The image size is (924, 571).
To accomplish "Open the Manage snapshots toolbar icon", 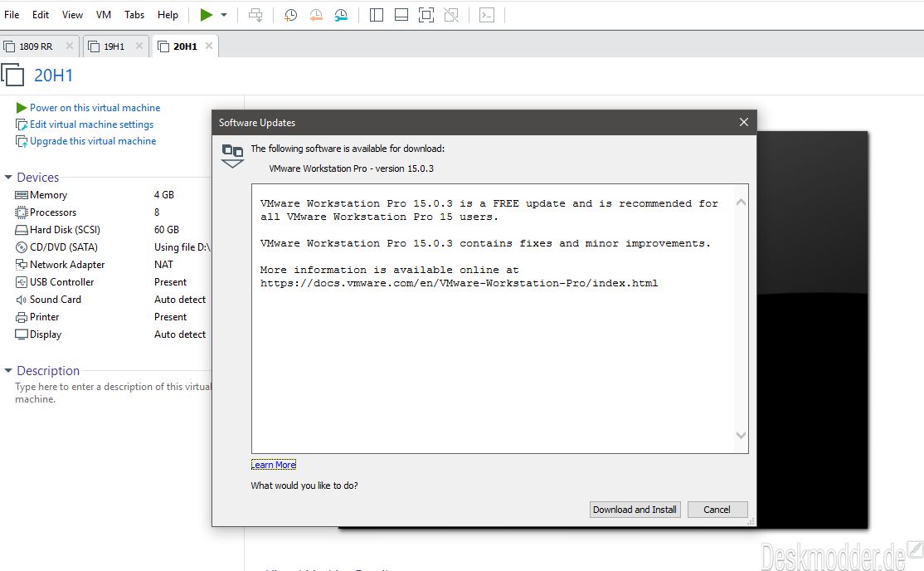I will point(341,15).
